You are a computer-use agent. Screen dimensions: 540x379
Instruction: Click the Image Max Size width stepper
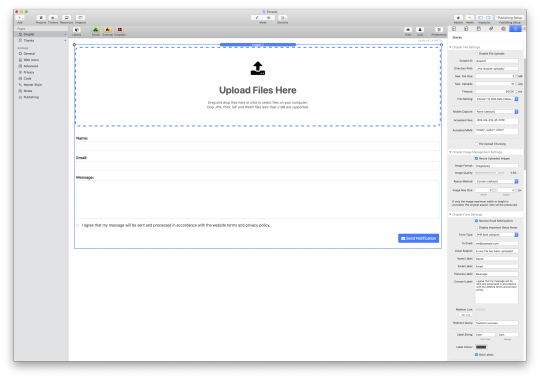coord(494,190)
